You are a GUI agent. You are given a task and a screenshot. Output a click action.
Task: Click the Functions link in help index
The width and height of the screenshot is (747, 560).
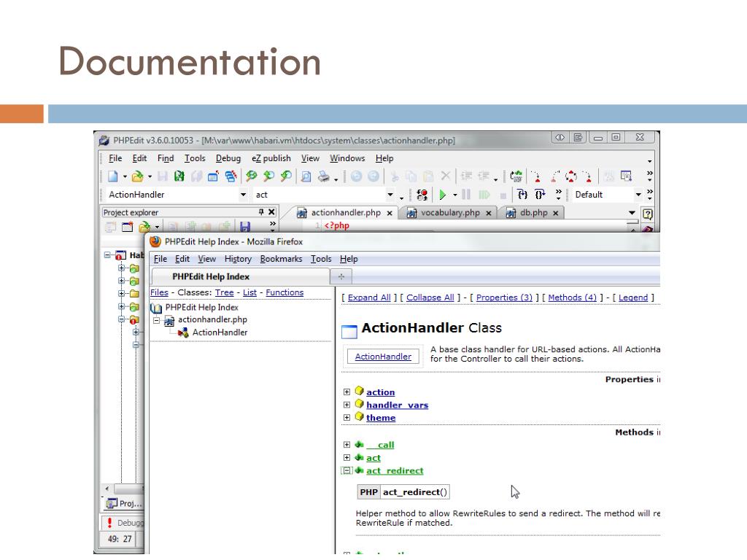point(285,292)
